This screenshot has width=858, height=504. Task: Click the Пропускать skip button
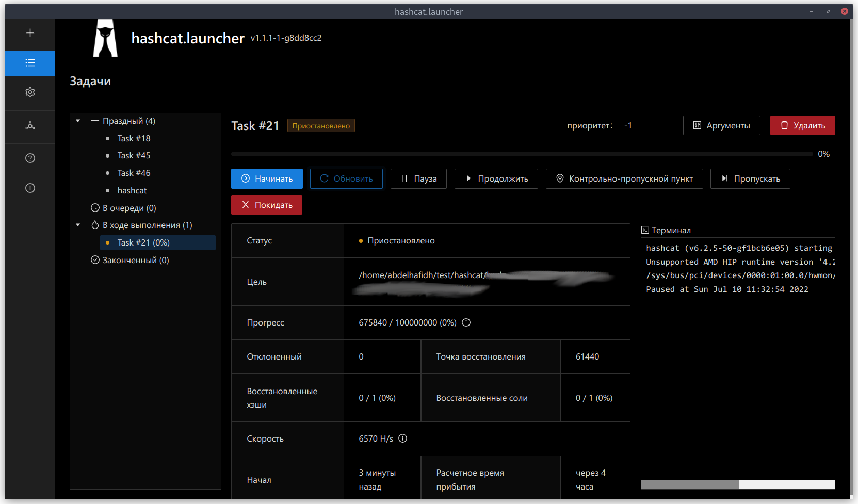pyautogui.click(x=750, y=178)
